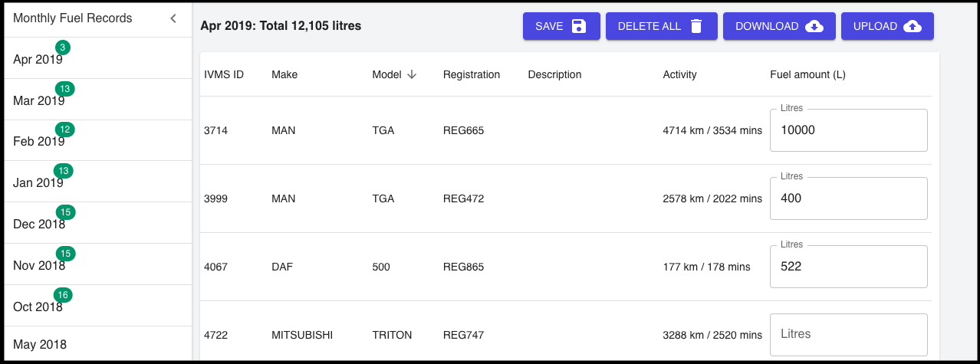Collapse the Monthly Fuel Records sidebar
This screenshot has width=980, height=364.
pyautogui.click(x=173, y=18)
